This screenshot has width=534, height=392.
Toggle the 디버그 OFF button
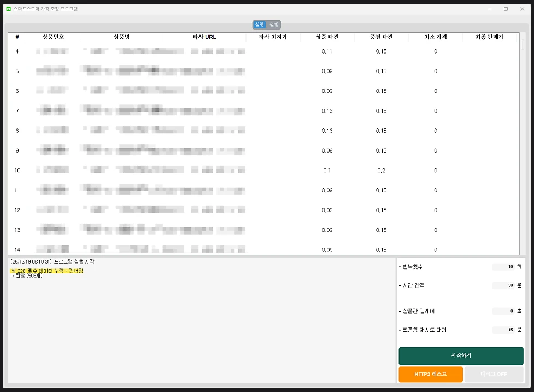(494, 374)
